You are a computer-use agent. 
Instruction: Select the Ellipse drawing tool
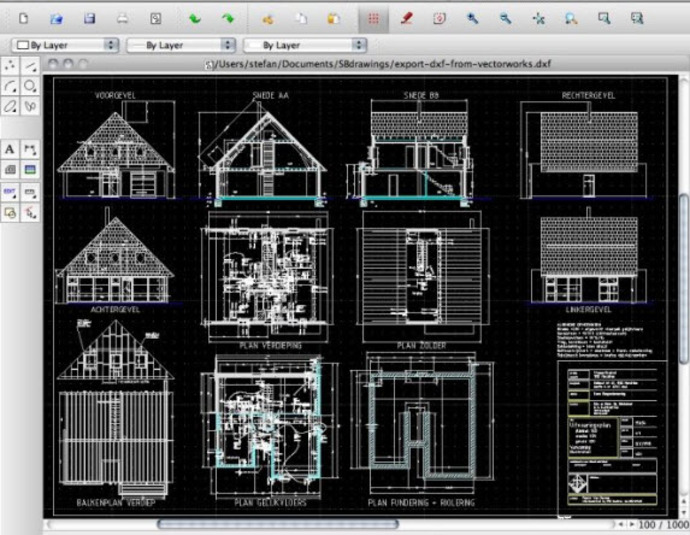click(10, 106)
